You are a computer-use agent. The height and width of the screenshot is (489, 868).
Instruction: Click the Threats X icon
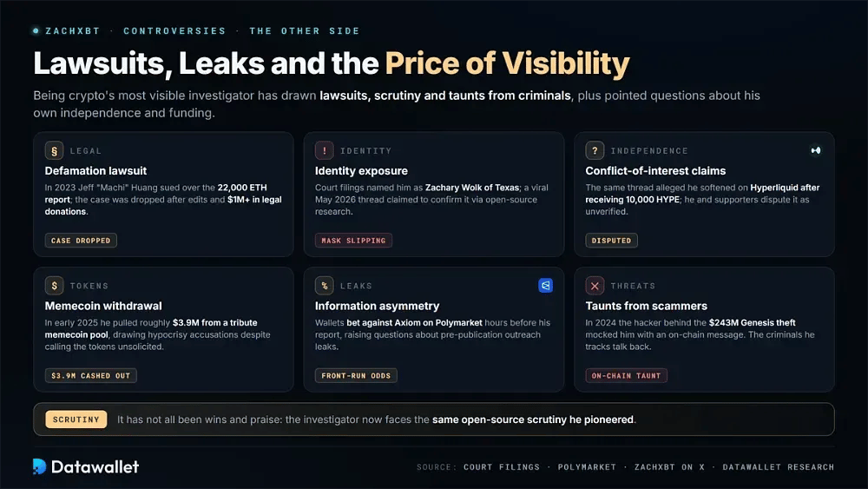tap(595, 286)
